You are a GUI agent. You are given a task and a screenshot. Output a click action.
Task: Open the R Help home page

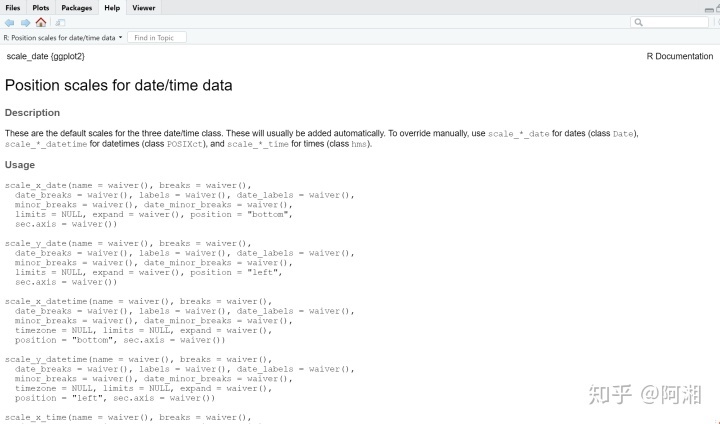pyautogui.click(x=41, y=22)
